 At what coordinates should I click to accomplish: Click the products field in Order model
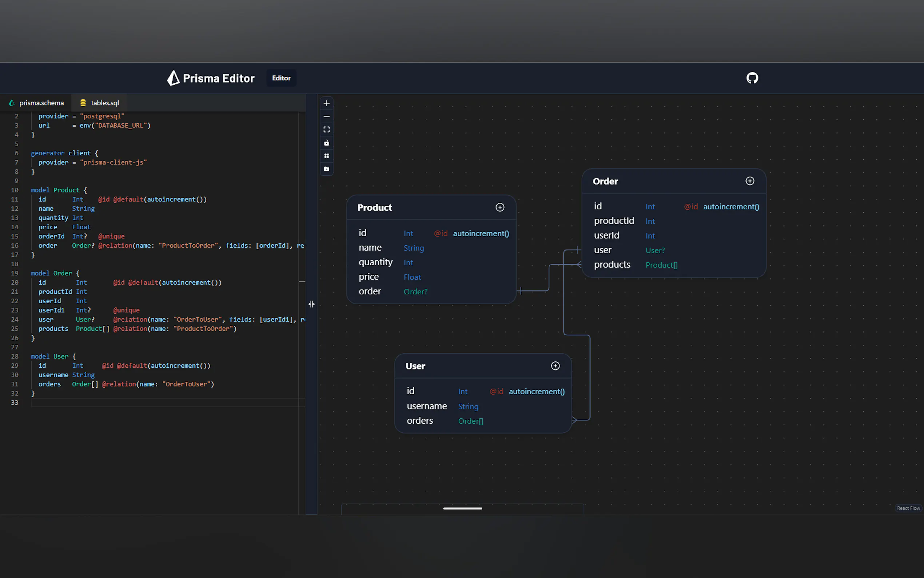tap(612, 265)
